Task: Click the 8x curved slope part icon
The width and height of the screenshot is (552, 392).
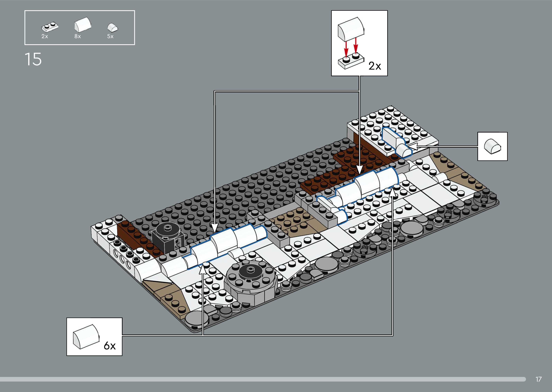Action: click(x=83, y=25)
